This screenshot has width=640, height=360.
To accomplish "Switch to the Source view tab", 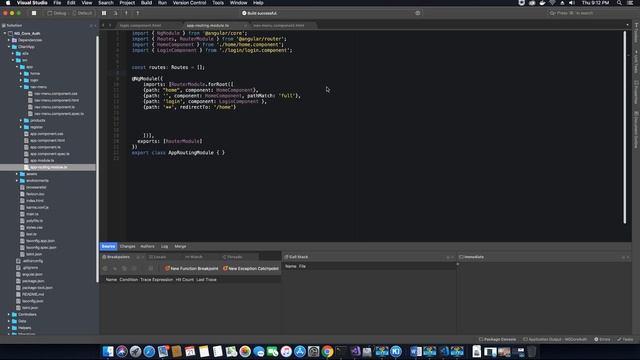I will (x=108, y=247).
